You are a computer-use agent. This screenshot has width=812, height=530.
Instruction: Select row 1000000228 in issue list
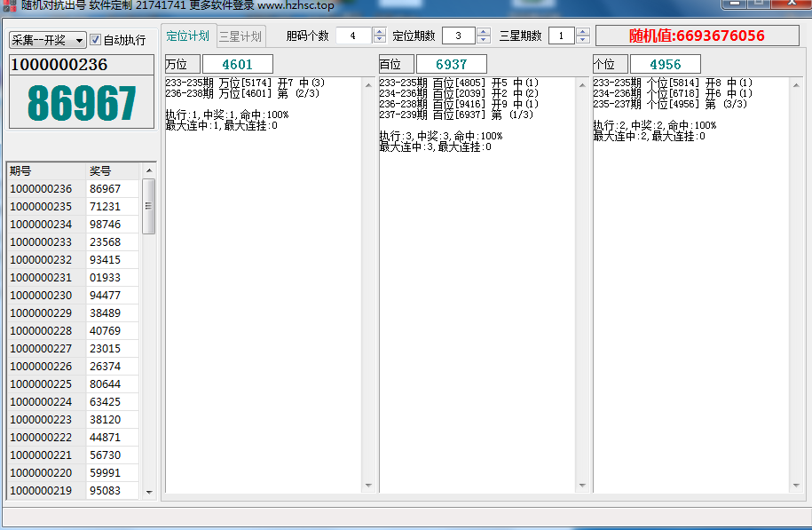click(x=73, y=330)
